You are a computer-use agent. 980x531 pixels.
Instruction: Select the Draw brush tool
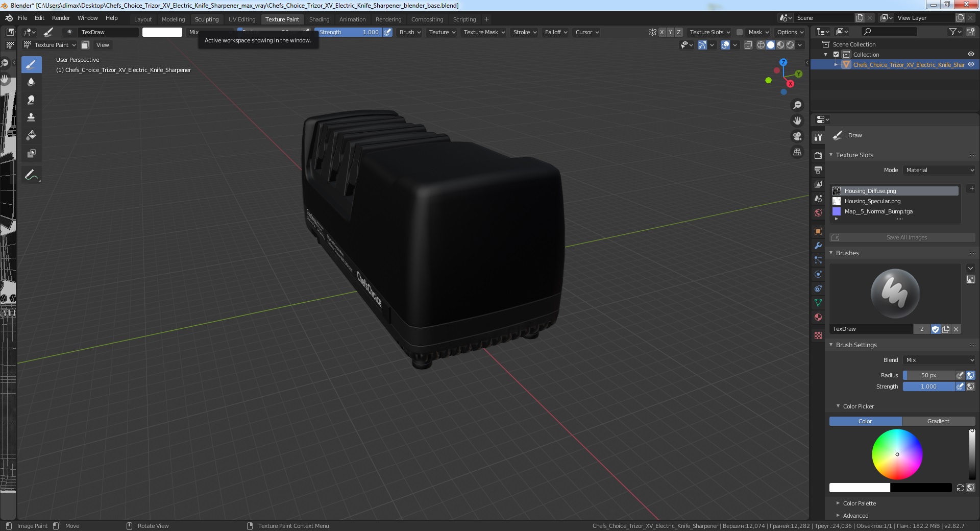click(x=31, y=64)
